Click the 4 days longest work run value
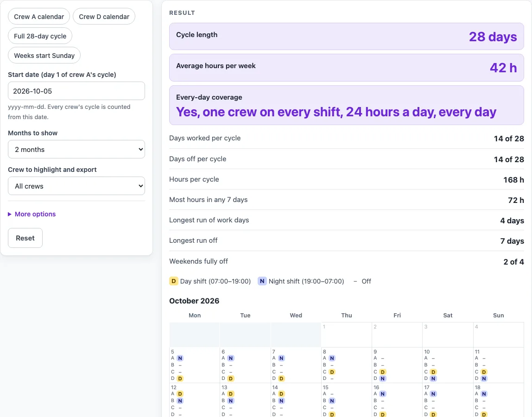The image size is (532, 417). (x=512, y=221)
